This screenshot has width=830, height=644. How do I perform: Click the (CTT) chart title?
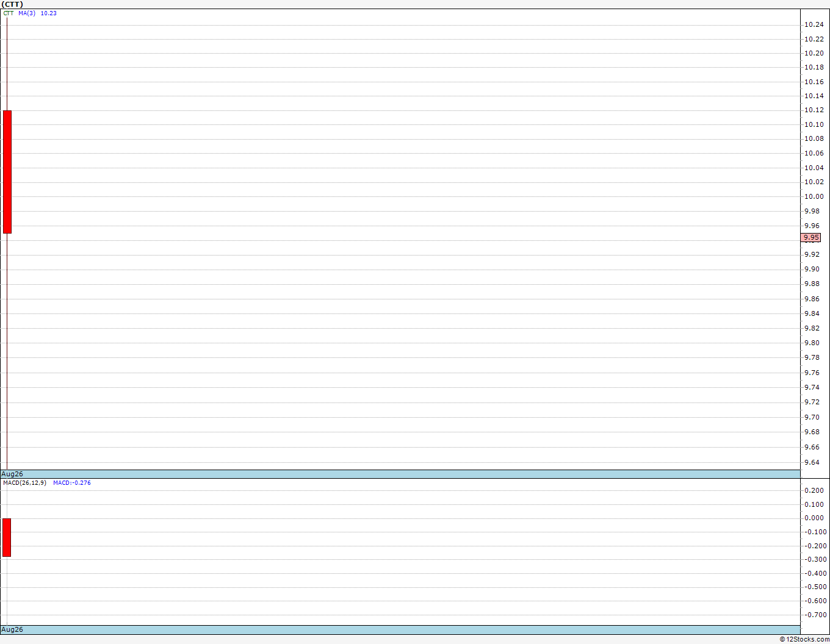pyautogui.click(x=12, y=4)
